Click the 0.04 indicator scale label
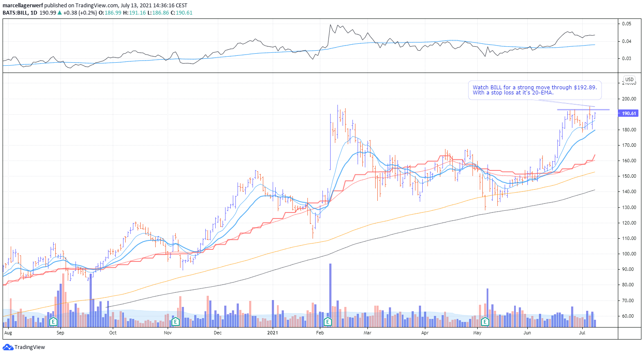644x355 pixels. point(627,41)
